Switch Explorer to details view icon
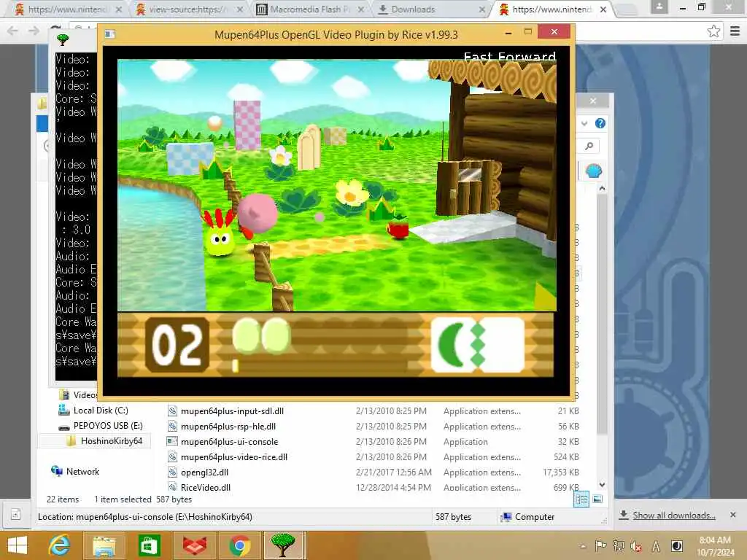The height and width of the screenshot is (560, 747). coord(581,499)
